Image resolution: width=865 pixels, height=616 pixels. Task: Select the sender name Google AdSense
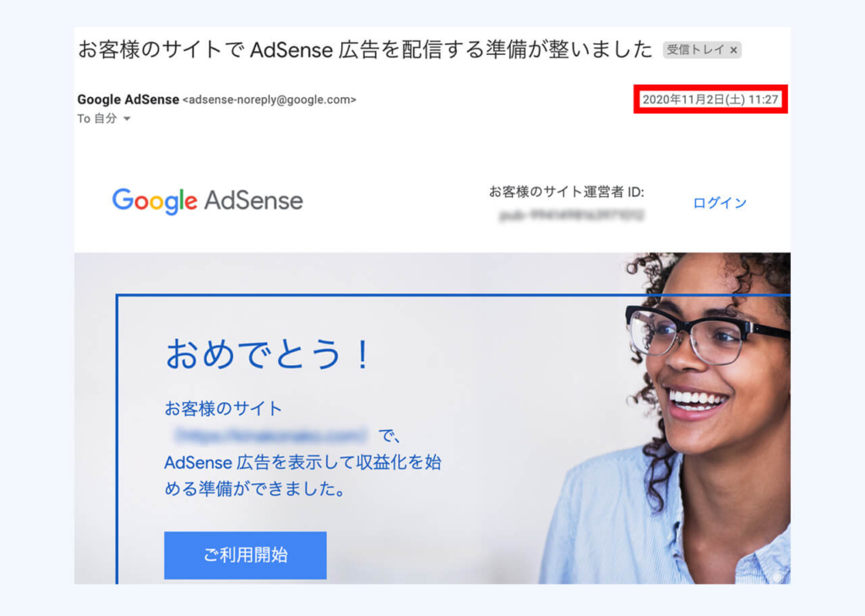pyautogui.click(x=128, y=100)
